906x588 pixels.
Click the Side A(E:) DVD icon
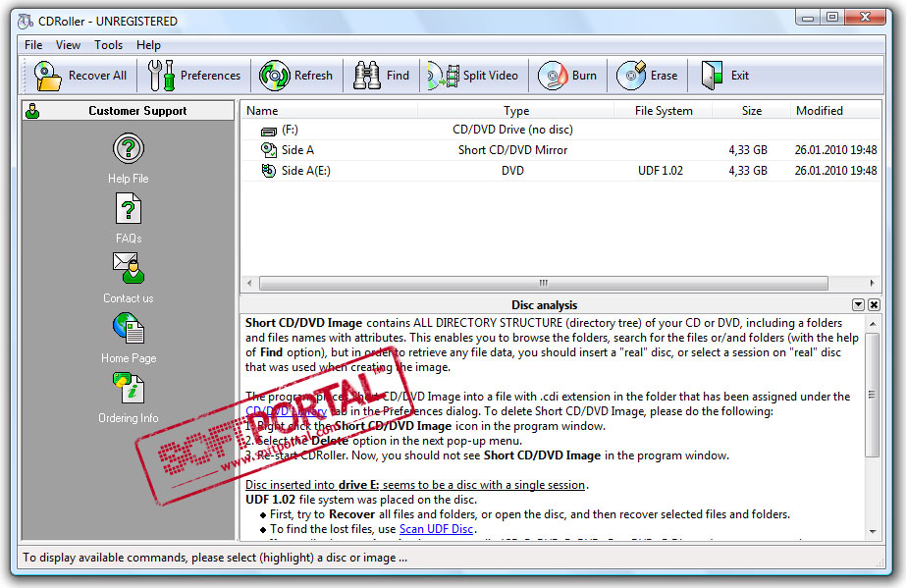269,171
